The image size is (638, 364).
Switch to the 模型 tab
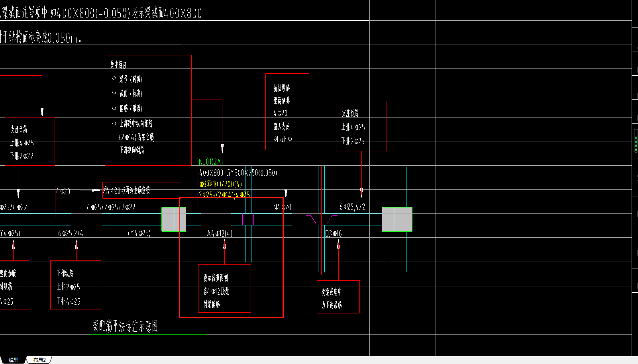(13, 360)
